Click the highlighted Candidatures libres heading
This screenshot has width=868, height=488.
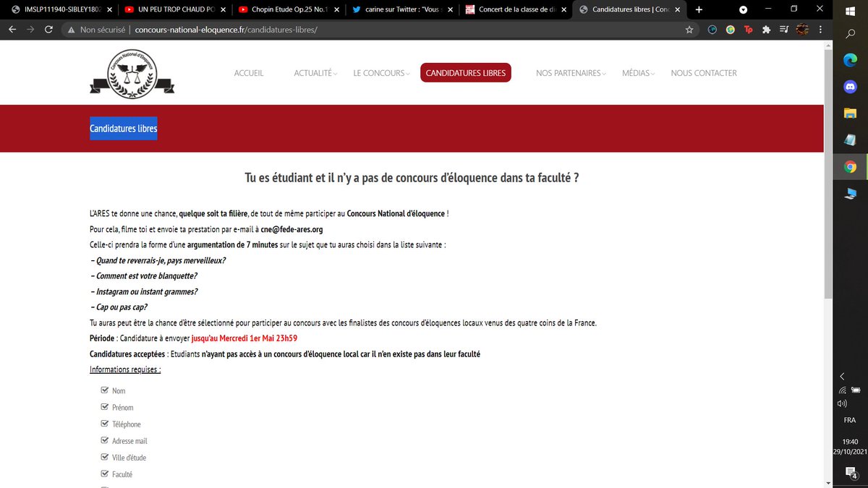(x=124, y=129)
